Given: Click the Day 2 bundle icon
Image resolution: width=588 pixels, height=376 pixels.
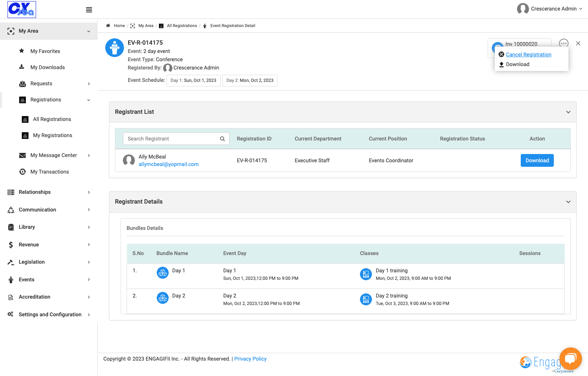Looking at the screenshot, I should [163, 298].
